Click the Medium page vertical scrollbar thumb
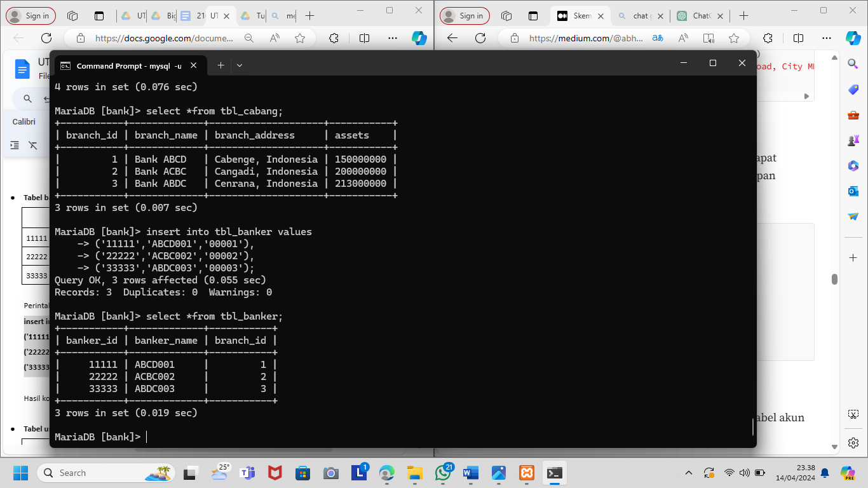The image size is (868, 488). pos(834,280)
